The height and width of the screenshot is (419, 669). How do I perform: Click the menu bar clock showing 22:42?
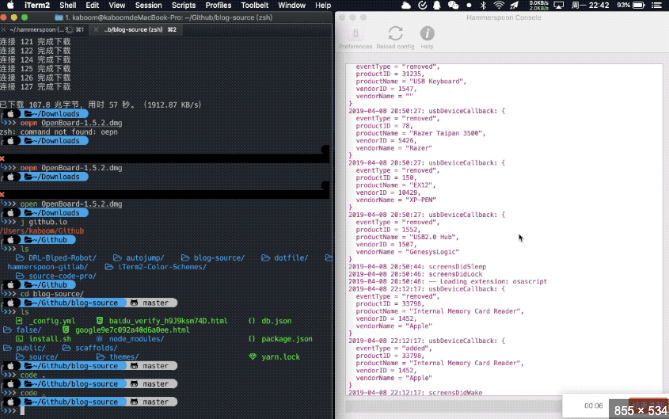(x=590, y=5)
